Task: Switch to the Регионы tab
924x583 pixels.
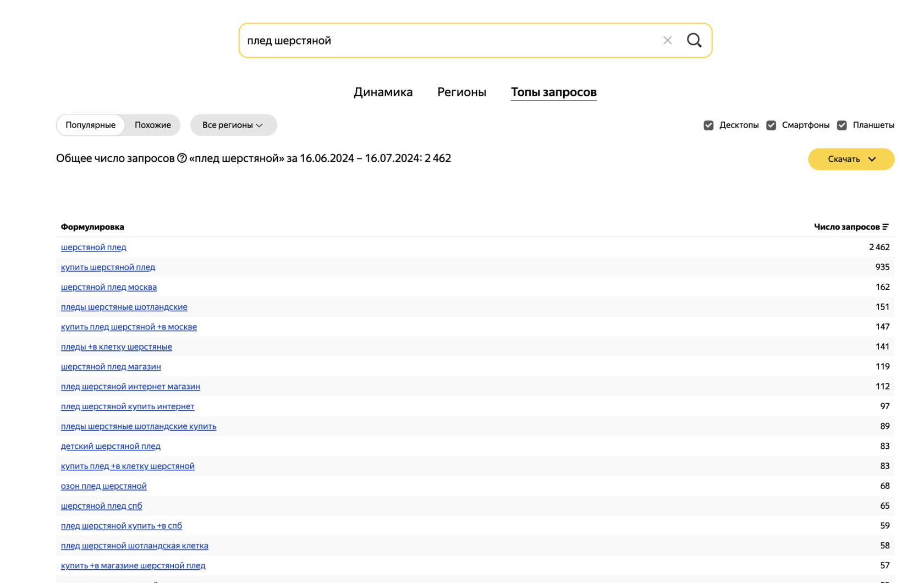Action: (x=461, y=92)
